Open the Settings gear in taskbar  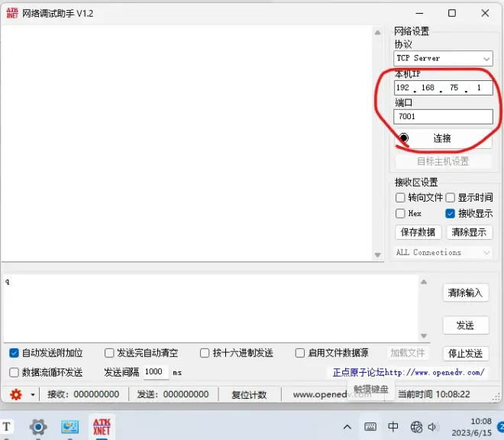38,426
